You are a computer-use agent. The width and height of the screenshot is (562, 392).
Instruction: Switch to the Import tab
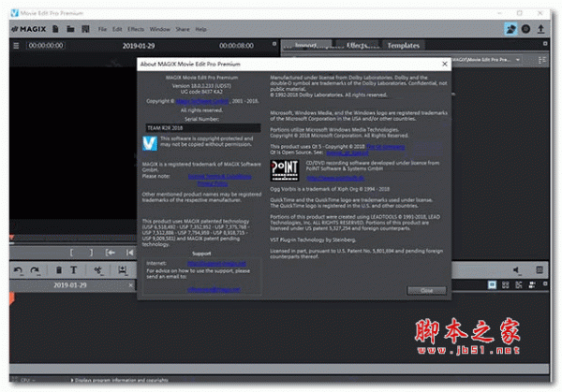pyautogui.click(x=305, y=46)
